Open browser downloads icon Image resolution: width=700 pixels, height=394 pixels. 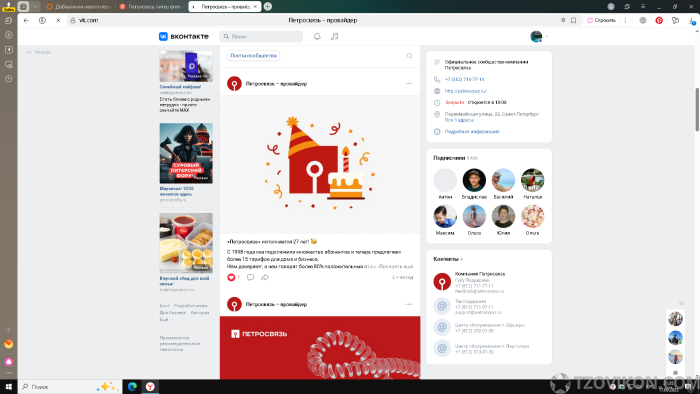[692, 21]
